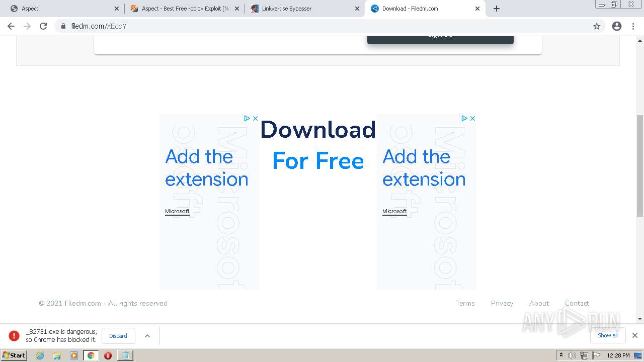Open the Chrome three-dot menu
Image resolution: width=644 pixels, height=362 pixels.
633,26
